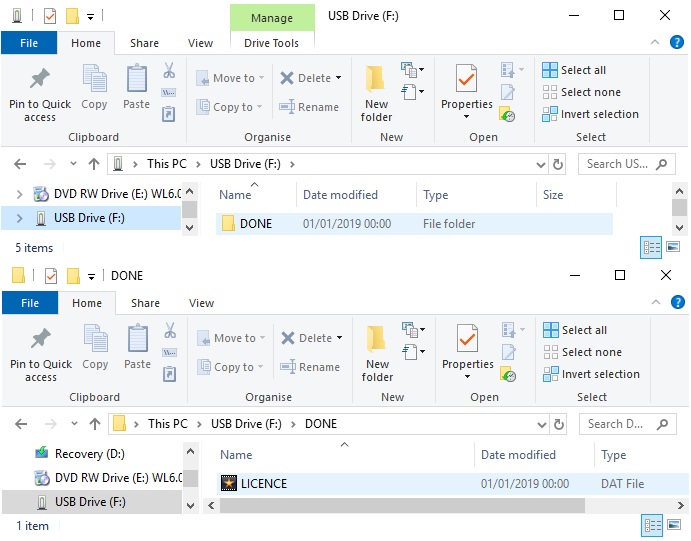Open the Share tab in the DONE window
This screenshot has width=691, height=541.
pos(145,303)
